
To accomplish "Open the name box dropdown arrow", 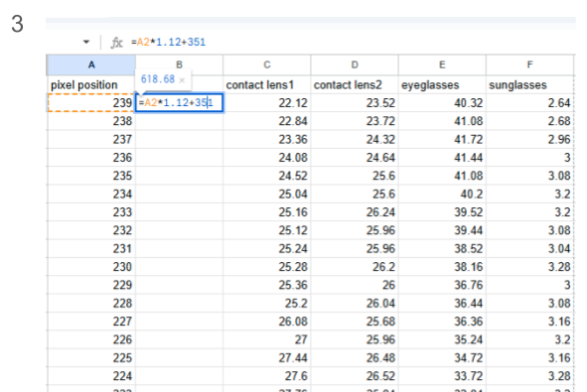I will (86, 42).
